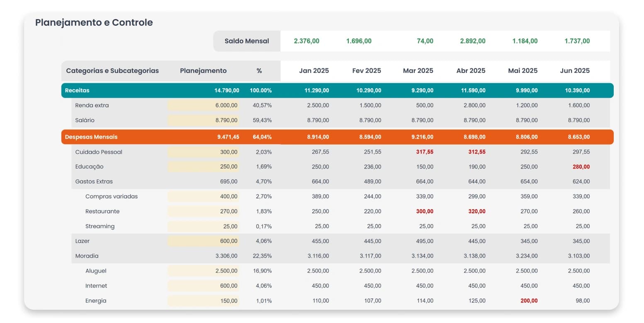Click the Planejamento column header

pos(203,71)
